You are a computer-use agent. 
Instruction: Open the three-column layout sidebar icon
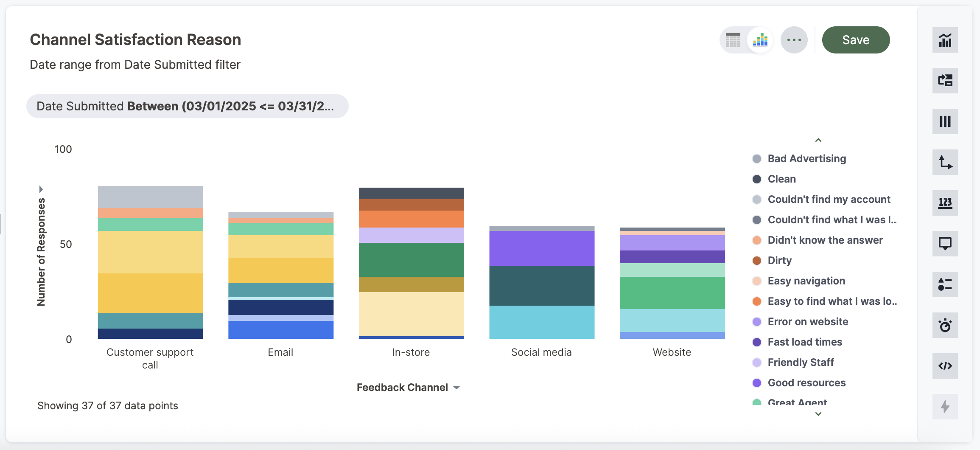[945, 121]
